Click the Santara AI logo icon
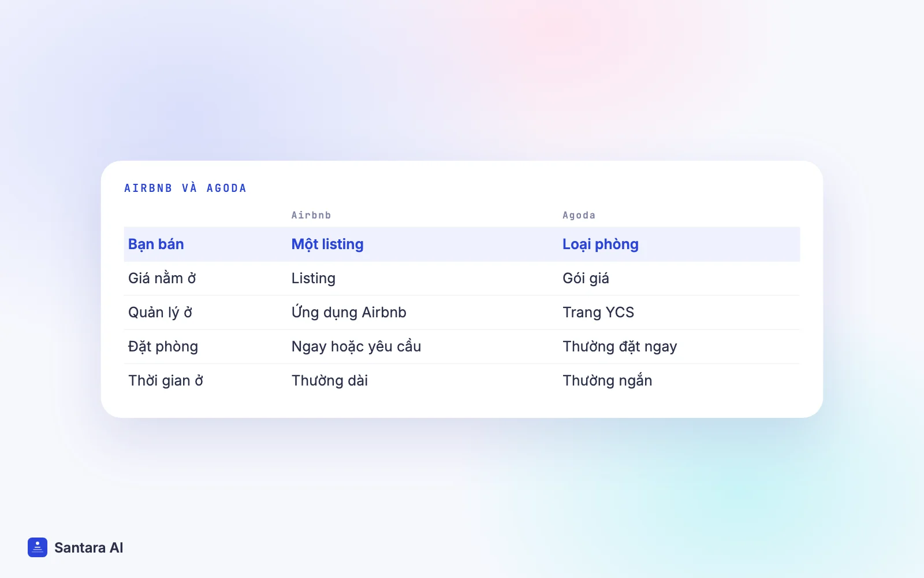The height and width of the screenshot is (578, 924). [38, 547]
